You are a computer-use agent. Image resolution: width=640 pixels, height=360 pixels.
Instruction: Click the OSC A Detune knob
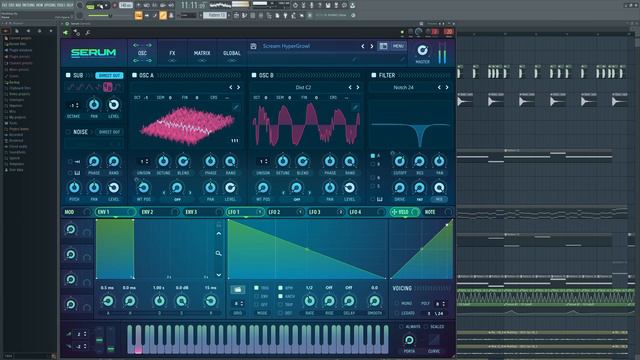click(163, 161)
